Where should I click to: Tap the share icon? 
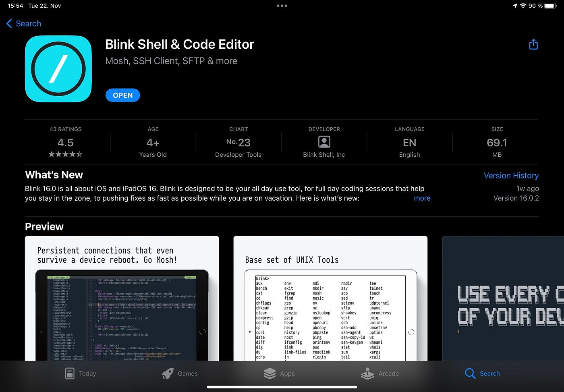(533, 44)
